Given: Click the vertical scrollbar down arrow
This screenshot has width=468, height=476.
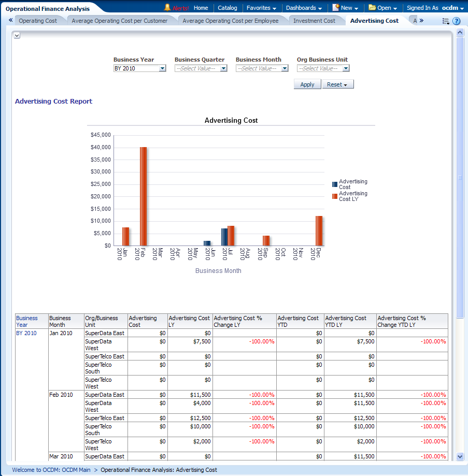Looking at the screenshot, I should pyautogui.click(x=460, y=456).
